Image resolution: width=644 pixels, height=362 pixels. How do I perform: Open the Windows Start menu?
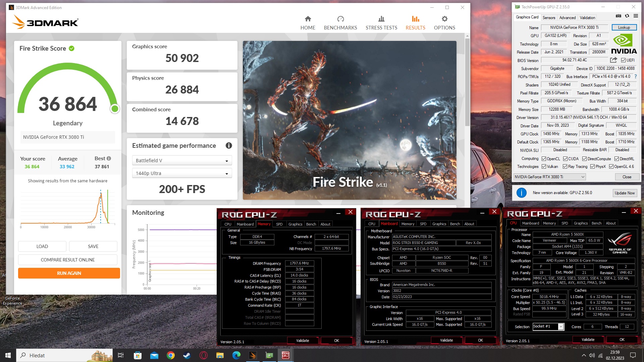[x=8, y=355]
